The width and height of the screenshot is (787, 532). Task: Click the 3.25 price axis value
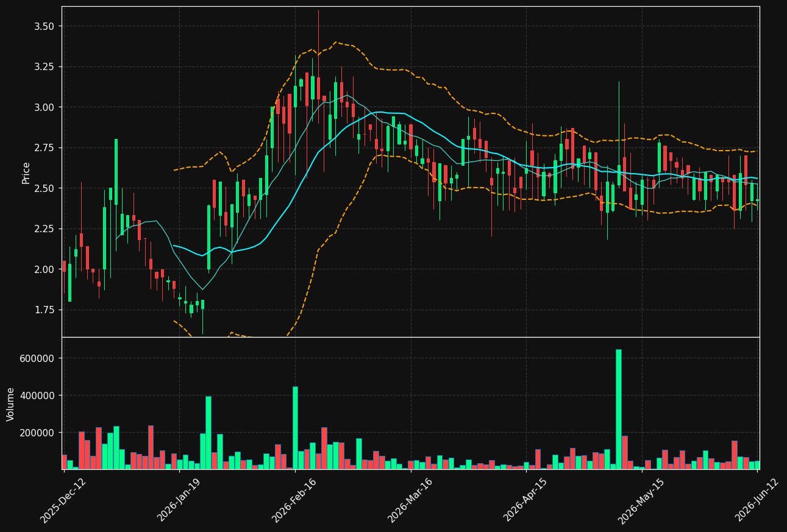coord(45,66)
